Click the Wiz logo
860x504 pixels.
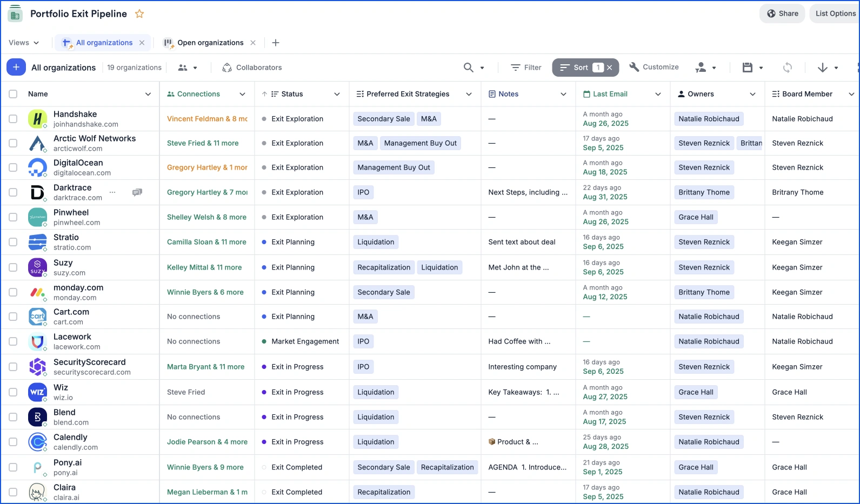click(37, 392)
